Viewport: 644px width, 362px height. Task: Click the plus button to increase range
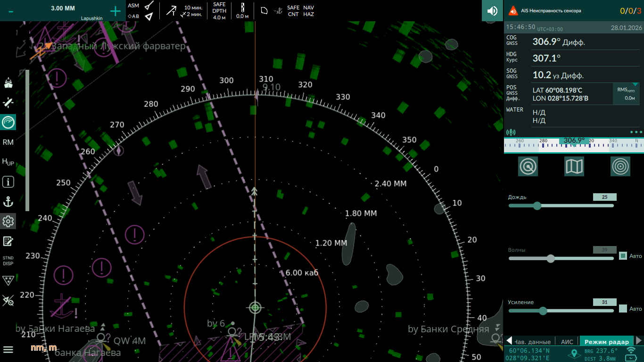(x=115, y=11)
